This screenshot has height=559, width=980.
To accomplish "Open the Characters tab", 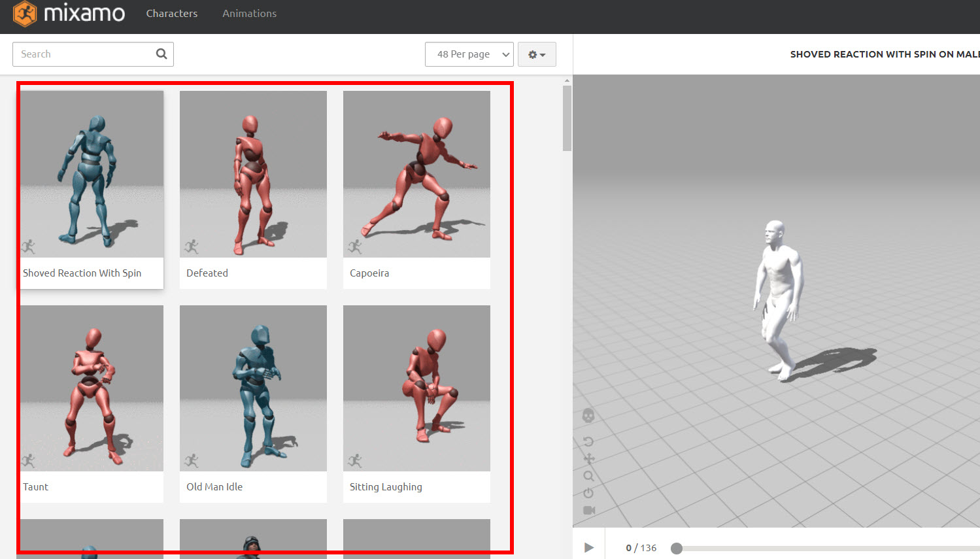I will 172,14.
